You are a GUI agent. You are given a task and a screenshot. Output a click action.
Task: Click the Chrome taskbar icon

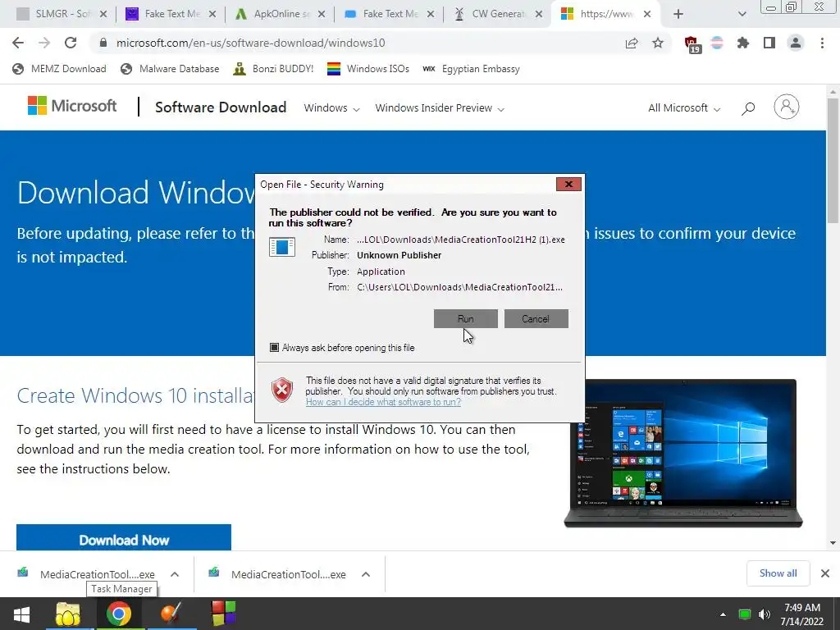(119, 614)
